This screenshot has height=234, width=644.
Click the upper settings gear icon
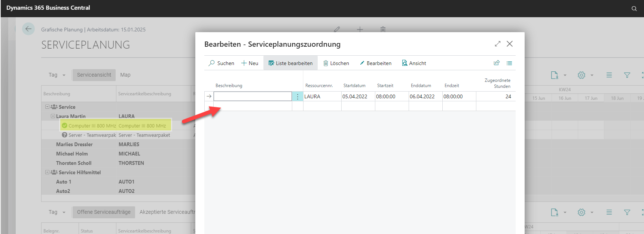click(x=581, y=75)
